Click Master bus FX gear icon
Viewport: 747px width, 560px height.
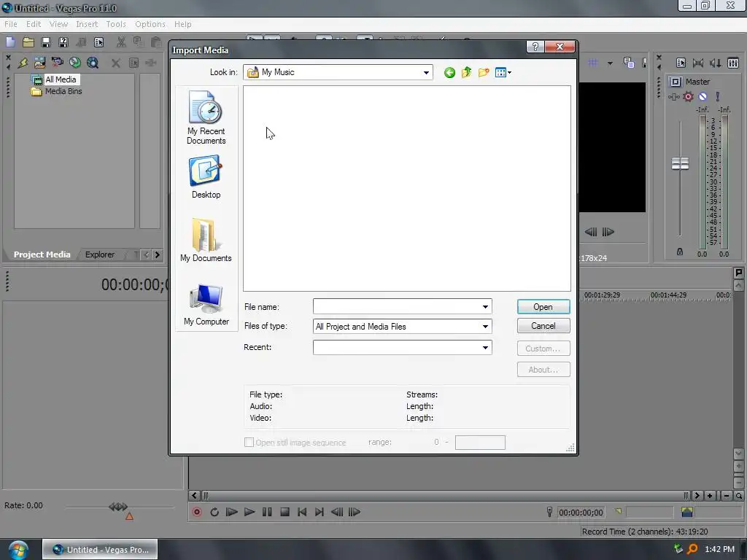(x=688, y=97)
